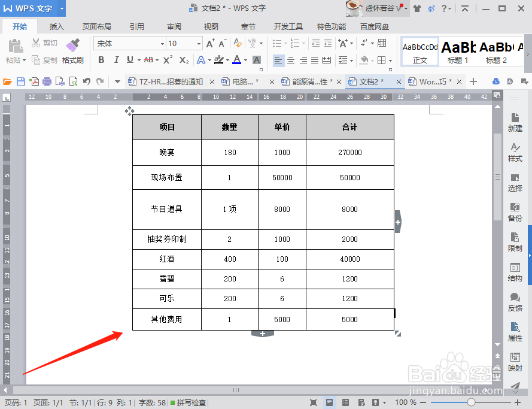The height and width of the screenshot is (409, 532).
Task: Toggle underline formatting
Action: click(130, 60)
